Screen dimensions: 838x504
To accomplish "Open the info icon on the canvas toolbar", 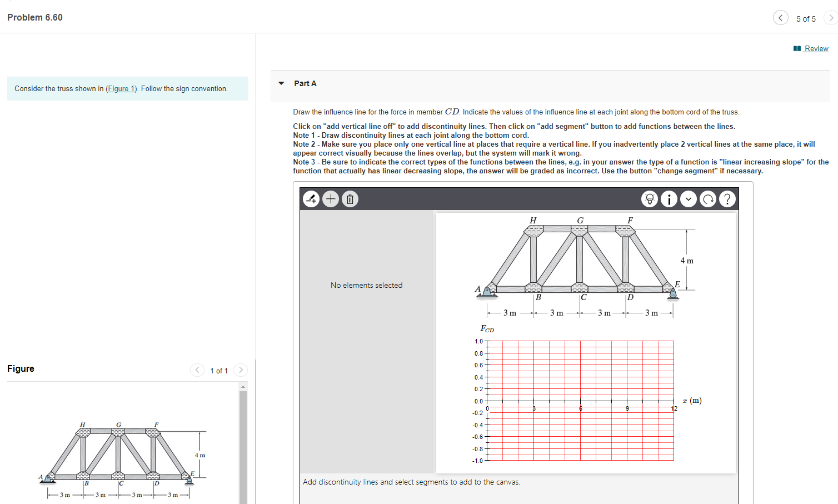I will coord(669,199).
